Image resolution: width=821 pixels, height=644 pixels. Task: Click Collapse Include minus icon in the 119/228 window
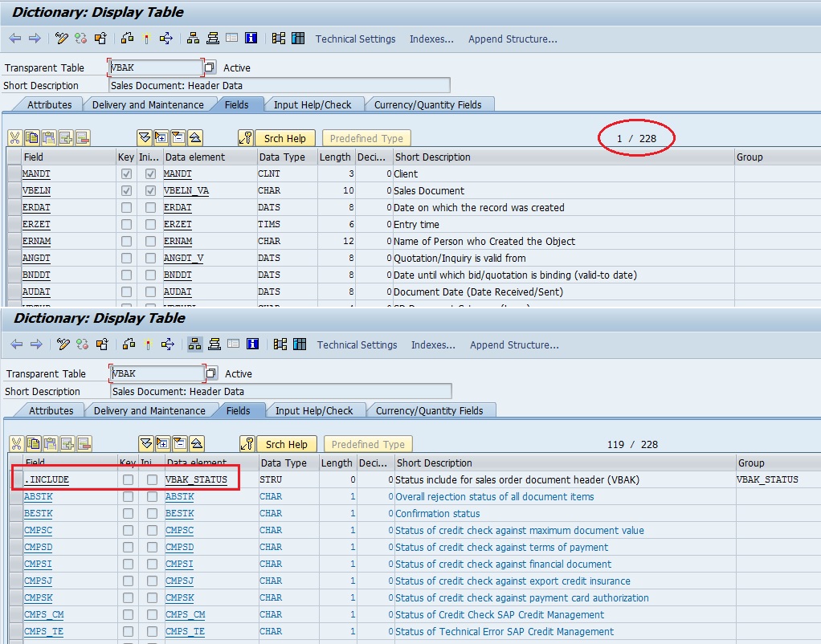tap(180, 444)
